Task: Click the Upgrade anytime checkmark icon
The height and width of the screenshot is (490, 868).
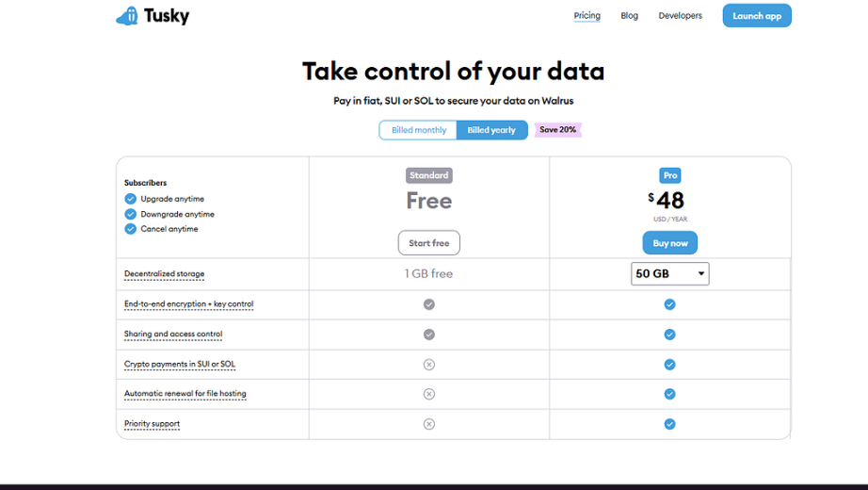Action: pos(131,199)
